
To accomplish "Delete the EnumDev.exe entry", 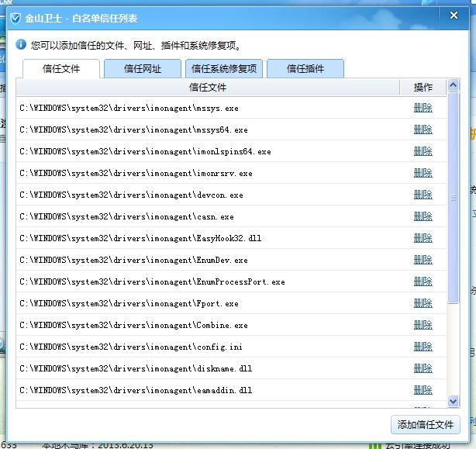I will [423, 260].
